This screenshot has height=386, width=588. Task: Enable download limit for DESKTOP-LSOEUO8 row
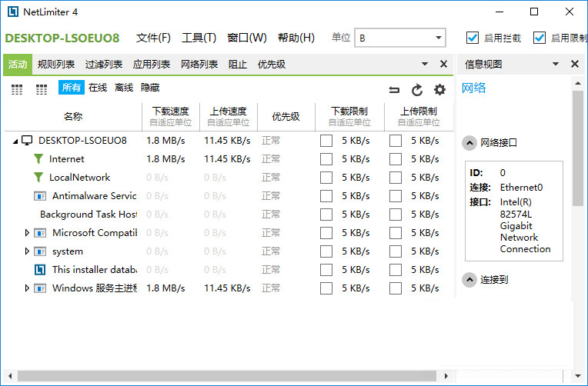tap(326, 141)
